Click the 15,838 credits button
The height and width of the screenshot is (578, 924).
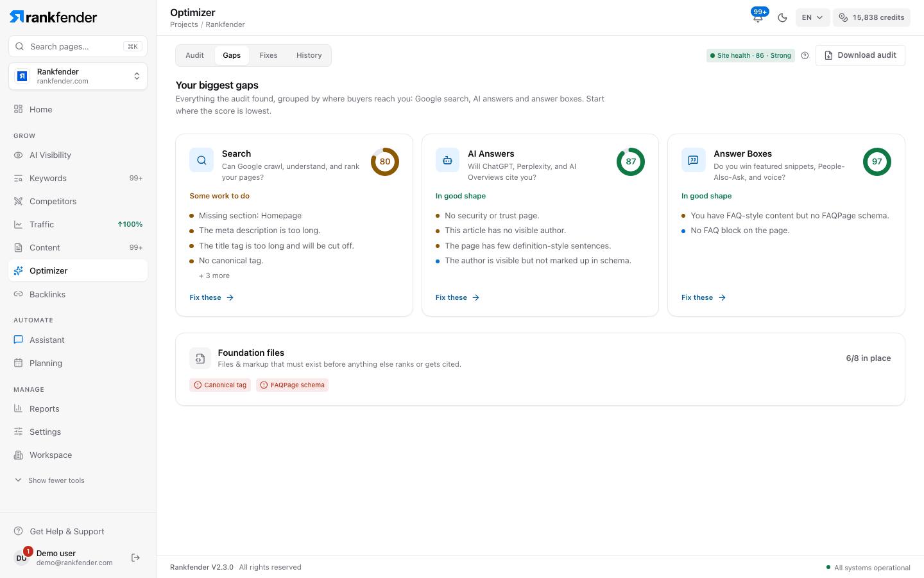point(871,17)
